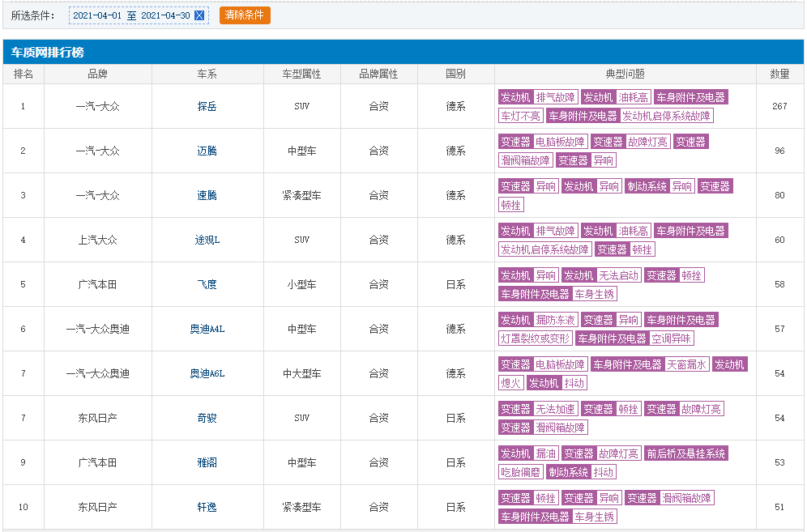Select 探岳's 发动机启停系统故障 tag

click(x=630, y=116)
